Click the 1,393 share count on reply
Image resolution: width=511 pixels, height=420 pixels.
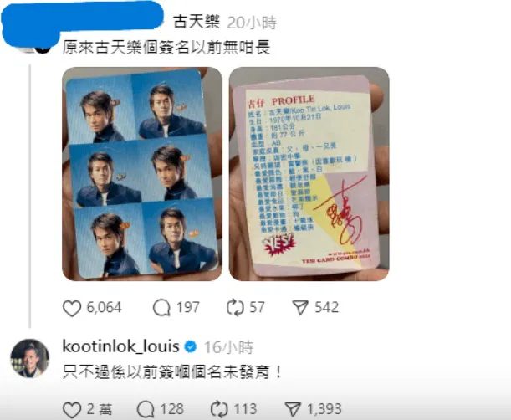point(324,409)
